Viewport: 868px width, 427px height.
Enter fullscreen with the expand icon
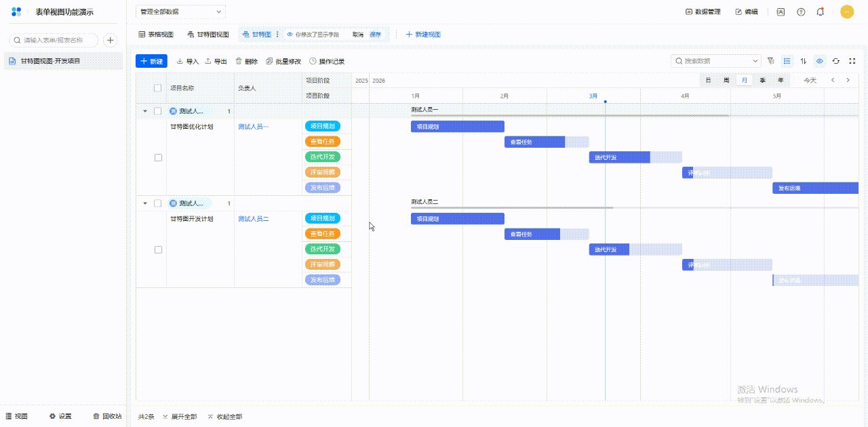[852, 61]
